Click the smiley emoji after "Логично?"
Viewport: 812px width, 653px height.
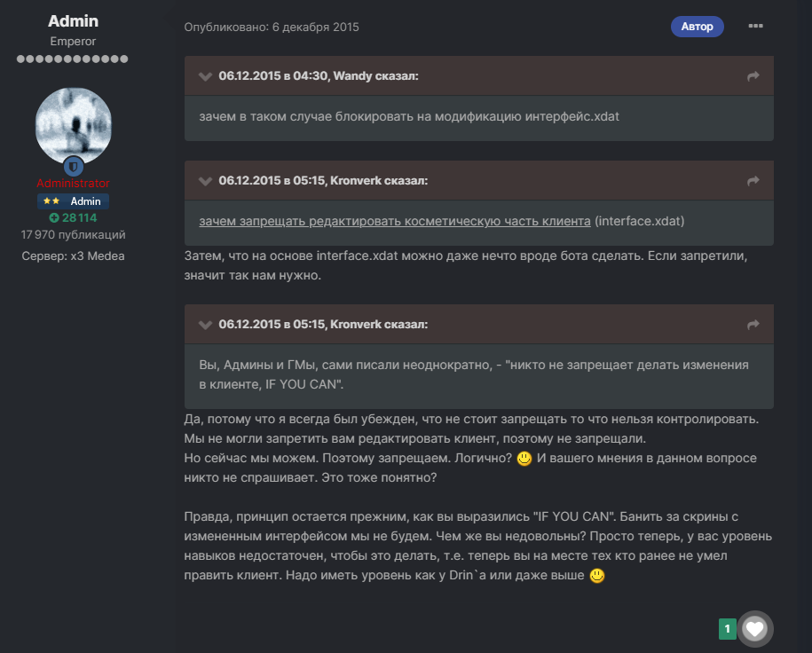point(524,459)
